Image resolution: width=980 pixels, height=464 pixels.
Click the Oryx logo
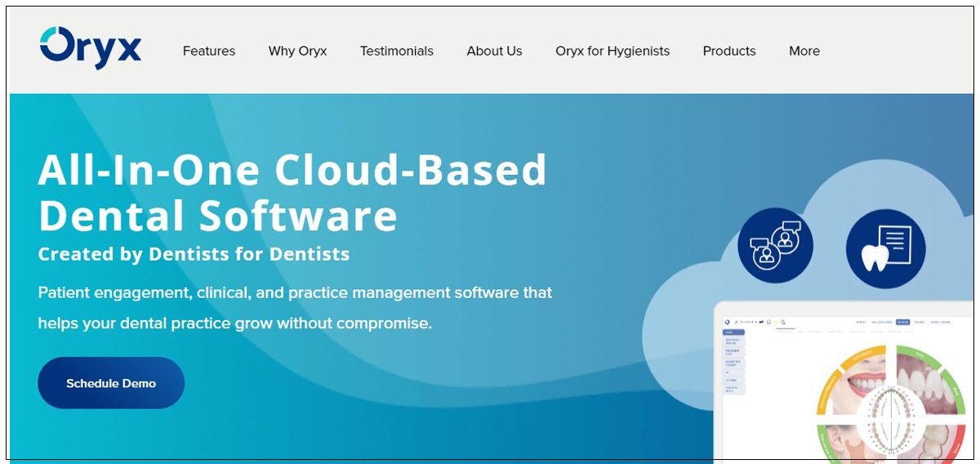pos(91,47)
